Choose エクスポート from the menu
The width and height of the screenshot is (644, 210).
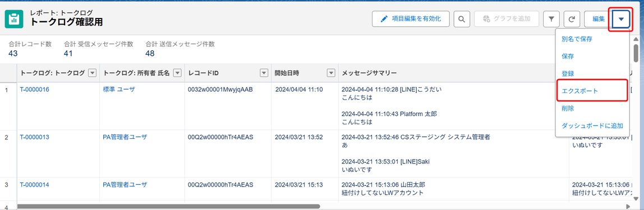pos(580,91)
